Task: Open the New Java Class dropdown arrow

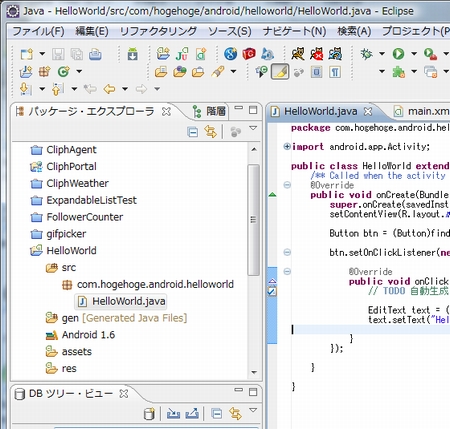Action: tap(79, 72)
